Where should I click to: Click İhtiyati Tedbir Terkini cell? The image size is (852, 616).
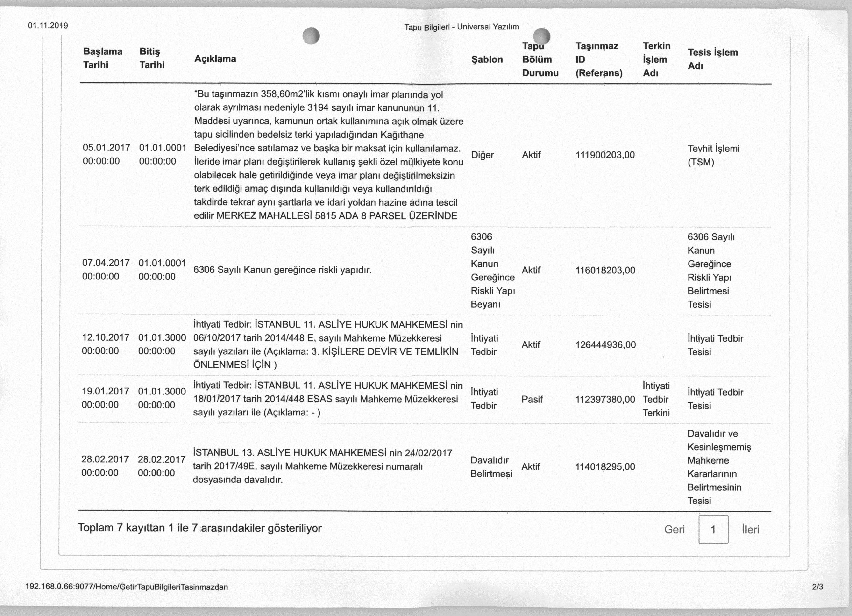tap(656, 399)
